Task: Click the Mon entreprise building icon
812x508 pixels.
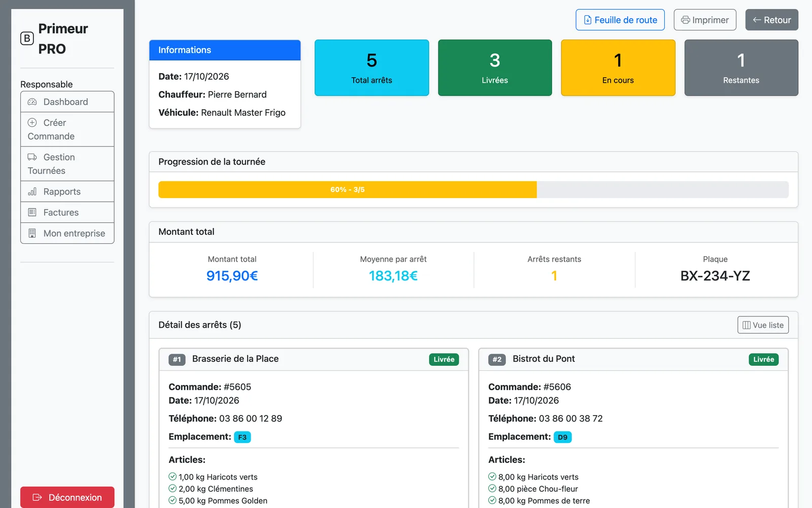Action: click(x=32, y=233)
